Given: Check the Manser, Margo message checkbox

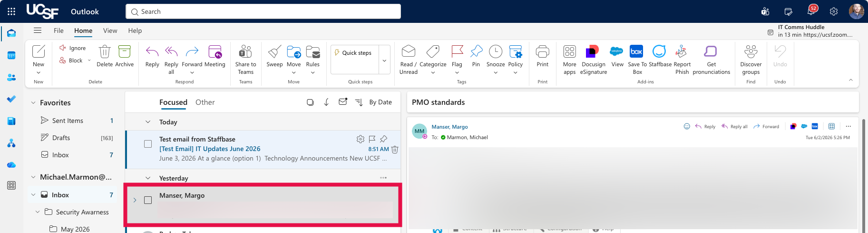Looking at the screenshot, I should [148, 200].
